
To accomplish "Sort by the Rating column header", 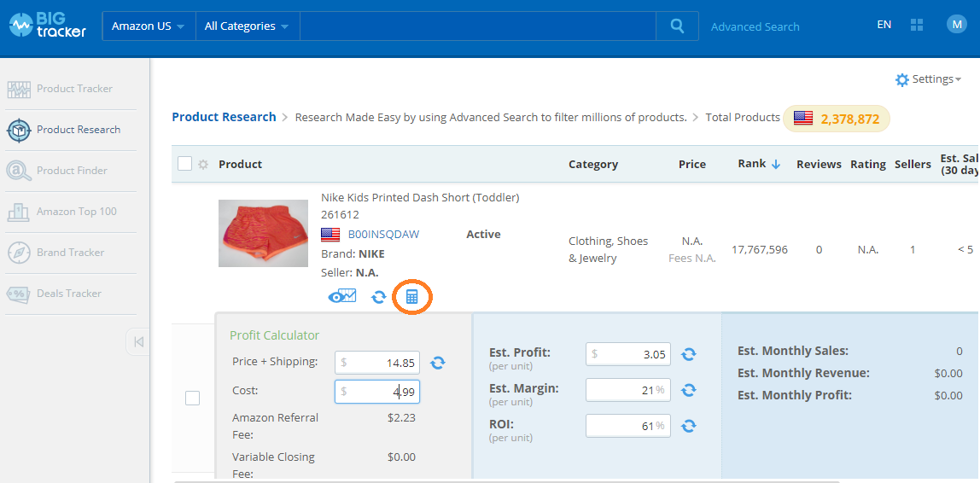I will click(867, 165).
